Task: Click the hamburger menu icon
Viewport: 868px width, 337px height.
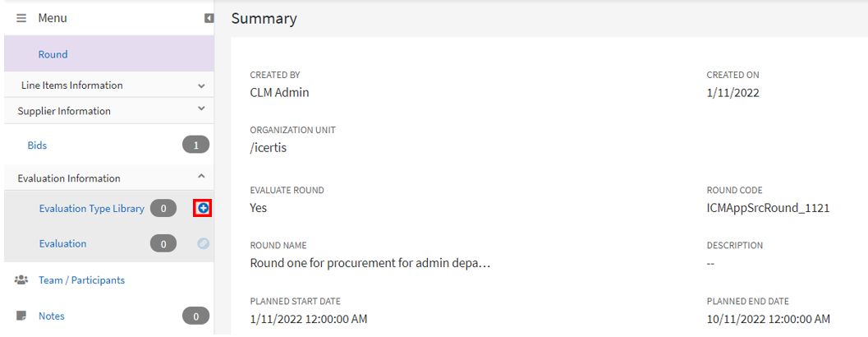Action: [21, 18]
